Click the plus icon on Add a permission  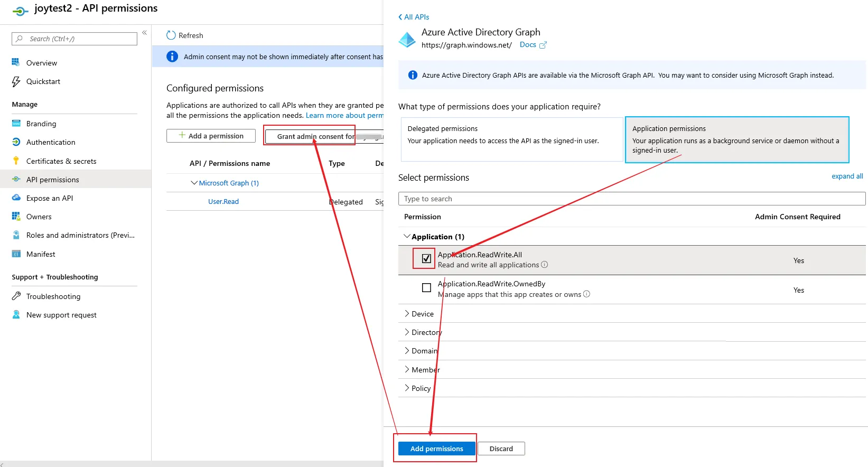pyautogui.click(x=182, y=135)
